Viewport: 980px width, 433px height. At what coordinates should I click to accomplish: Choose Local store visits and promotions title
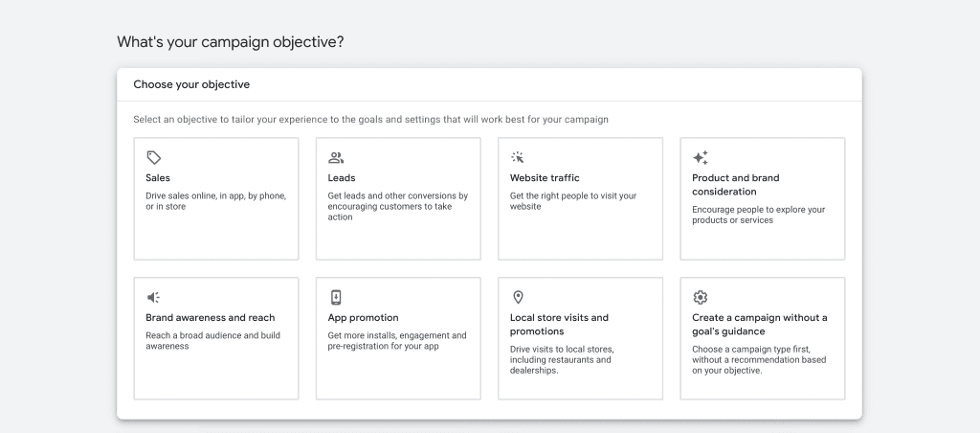click(x=559, y=324)
